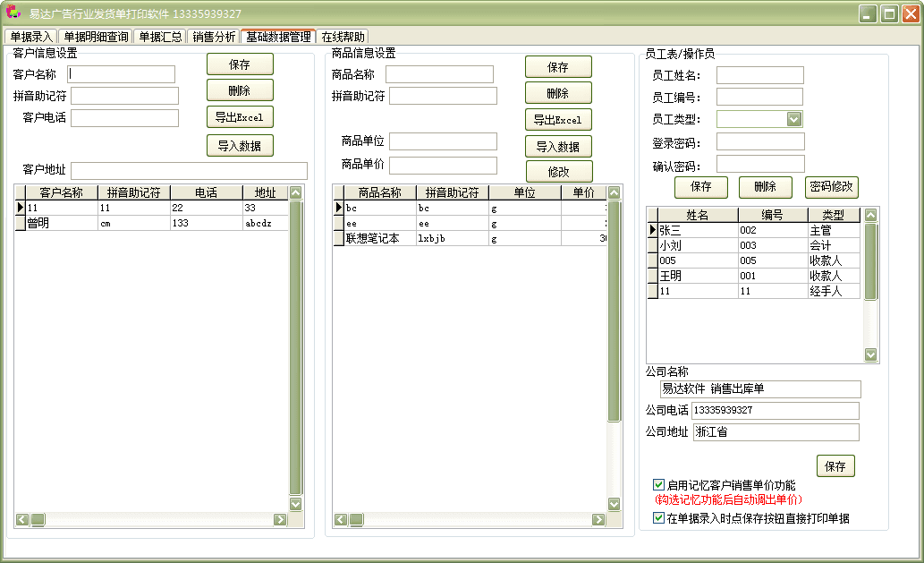This screenshot has width=924, height=563.
Task: Click the app logo icon in title bar
Action: tap(13, 13)
